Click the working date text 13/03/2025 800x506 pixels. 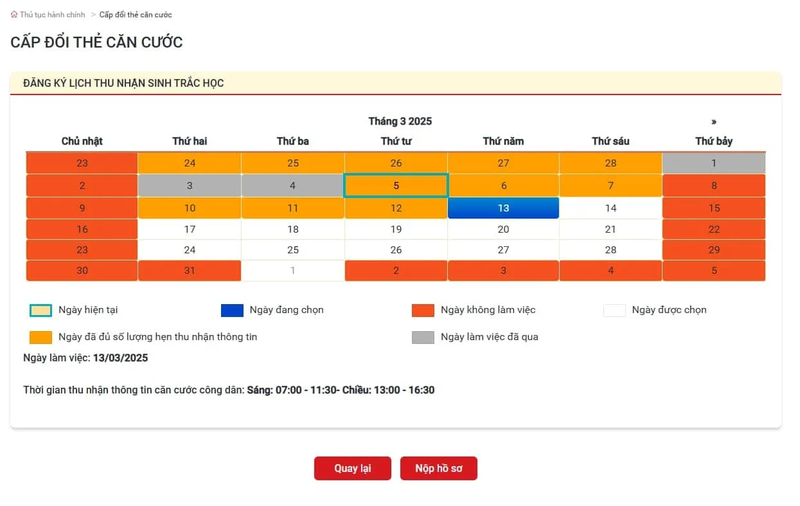coord(120,358)
